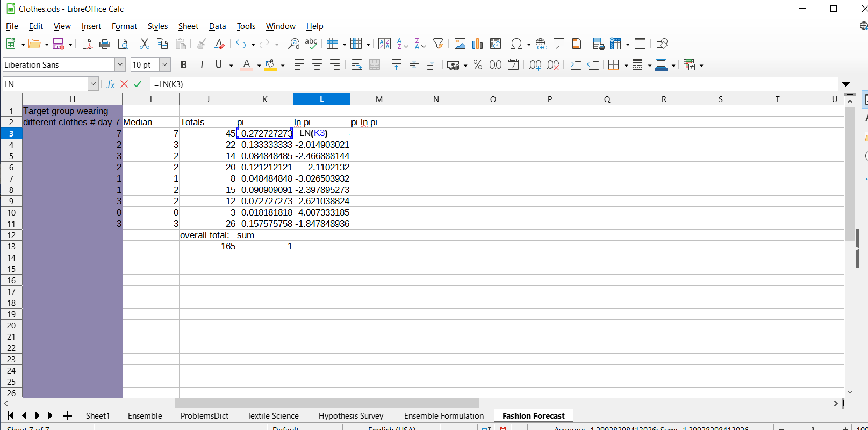Go to the next sheet tab
The height and width of the screenshot is (430, 868).
click(37, 415)
